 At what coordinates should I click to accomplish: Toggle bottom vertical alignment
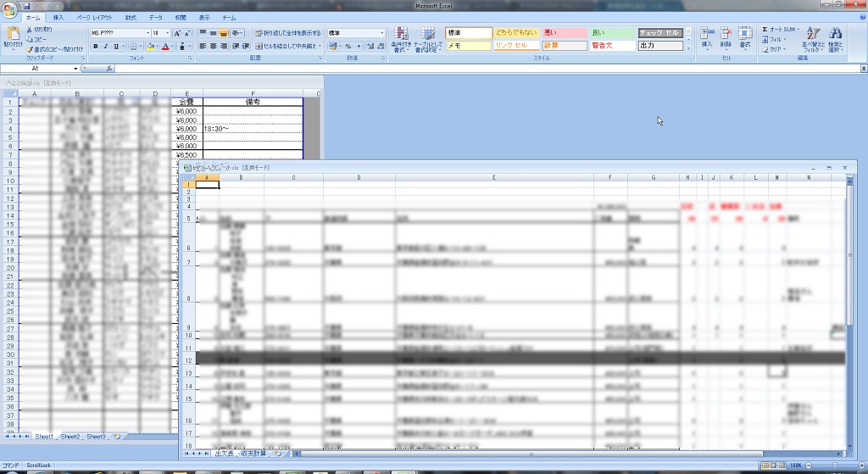(x=224, y=33)
